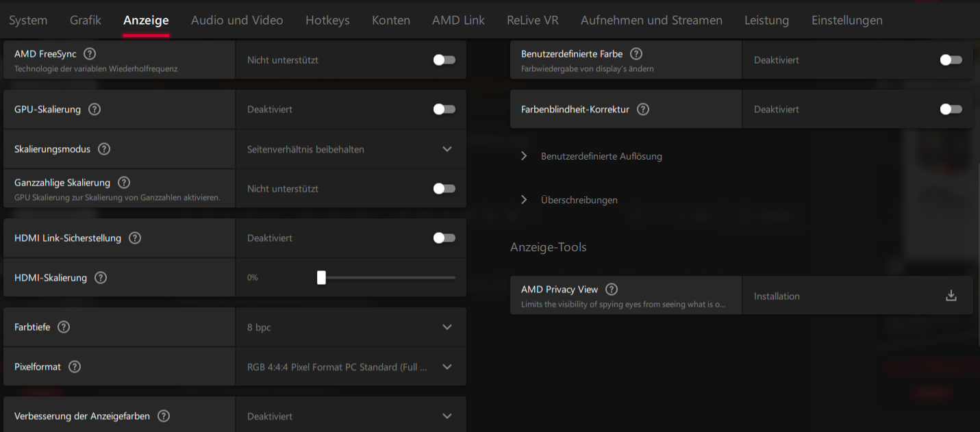The height and width of the screenshot is (432, 980).
Task: Click the AMD Privacy View download icon
Action: pyautogui.click(x=951, y=295)
